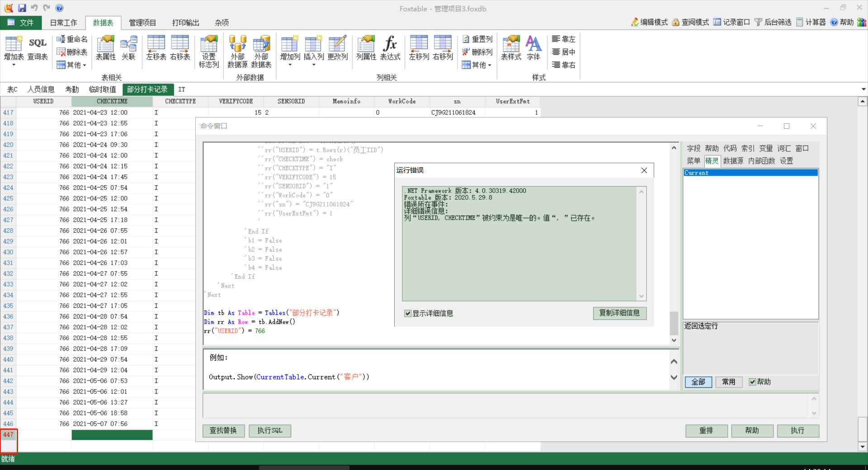This screenshot has height=470, width=868.
Task: Click the 查找替换 button
Action: click(x=223, y=431)
